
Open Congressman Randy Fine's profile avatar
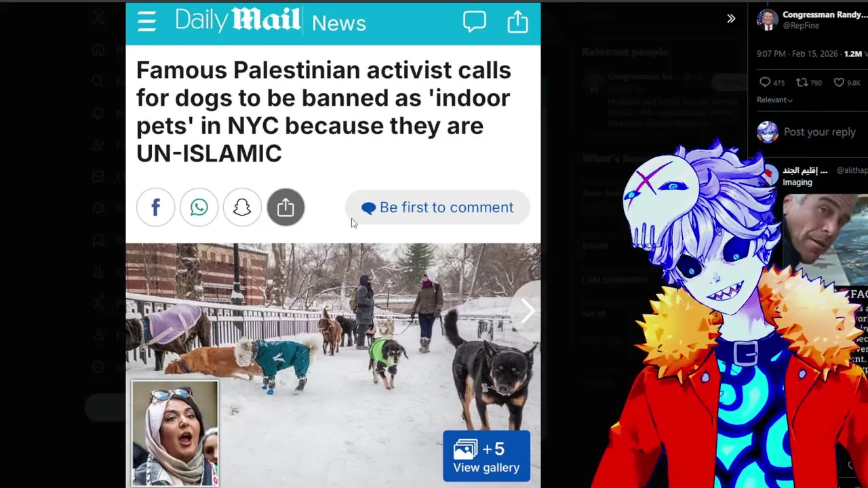click(x=768, y=20)
